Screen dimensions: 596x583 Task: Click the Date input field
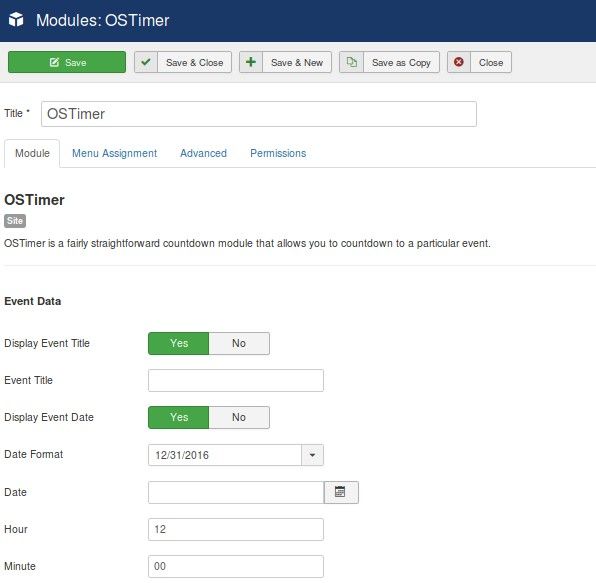tap(236, 492)
